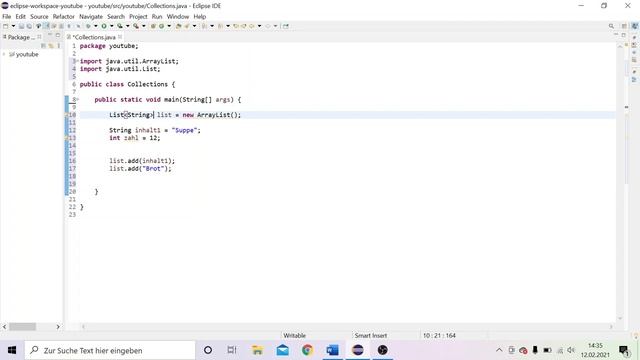Click the warning marker beside line 13
Screen dimensions: 640x360
click(67, 138)
